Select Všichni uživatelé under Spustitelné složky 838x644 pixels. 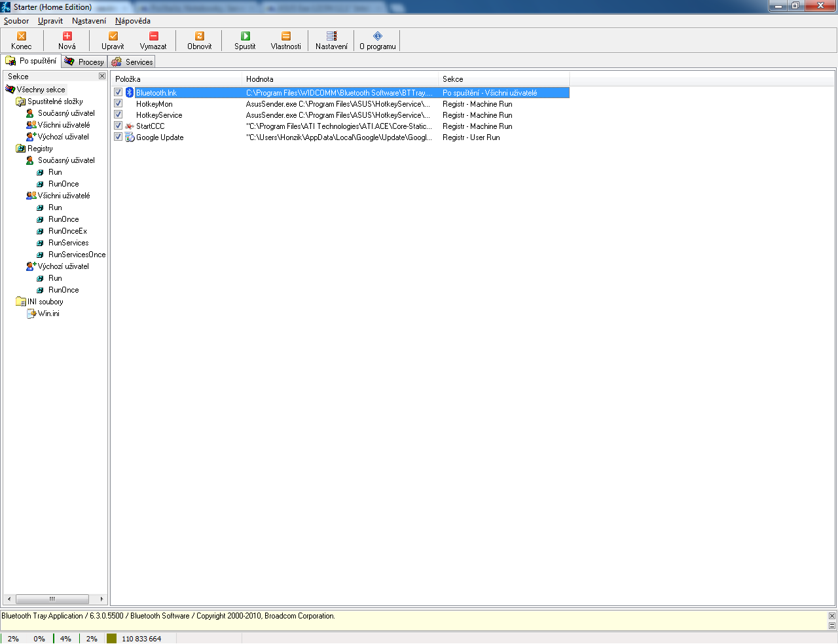(64, 125)
